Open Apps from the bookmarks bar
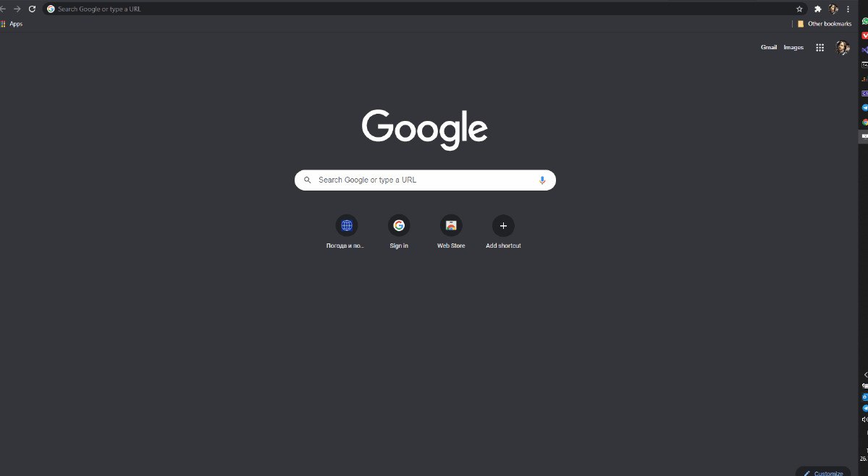 point(12,24)
